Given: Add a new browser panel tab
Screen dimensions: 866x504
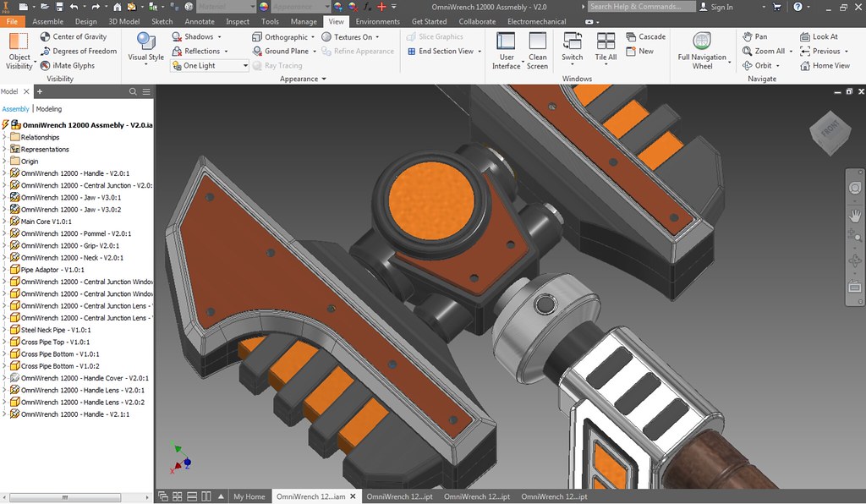Looking at the screenshot, I should point(39,91).
